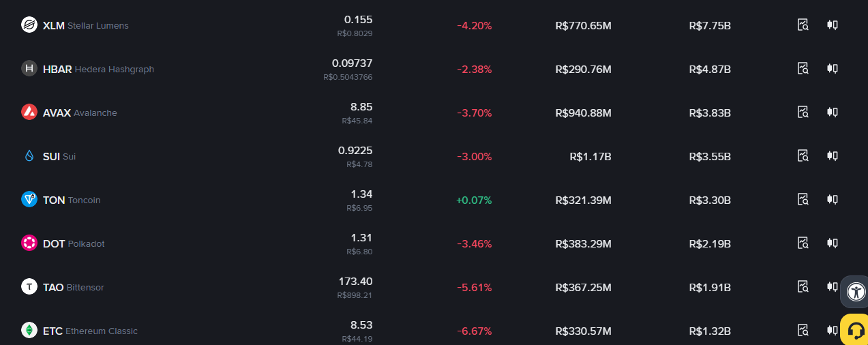Open the HBAR Hedera Hashgraph link
The image size is (868, 345).
[x=98, y=69]
